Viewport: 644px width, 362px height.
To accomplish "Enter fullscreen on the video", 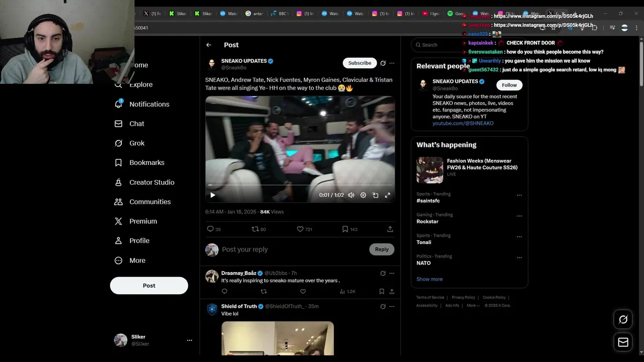I will point(387,195).
